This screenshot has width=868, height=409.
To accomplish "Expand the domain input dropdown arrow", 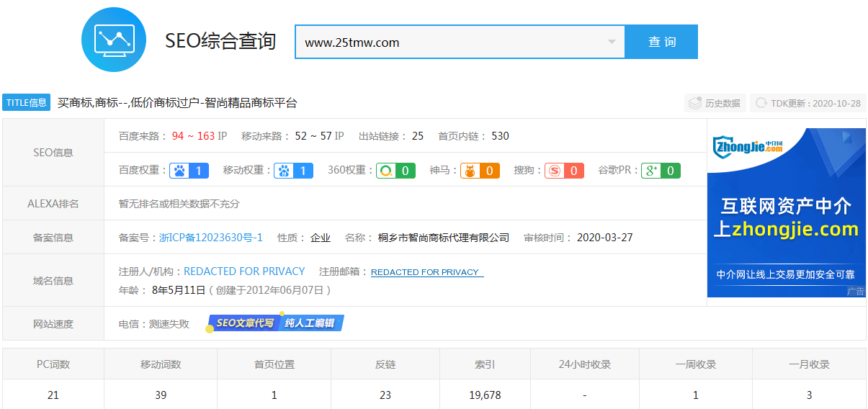I will click(x=612, y=42).
